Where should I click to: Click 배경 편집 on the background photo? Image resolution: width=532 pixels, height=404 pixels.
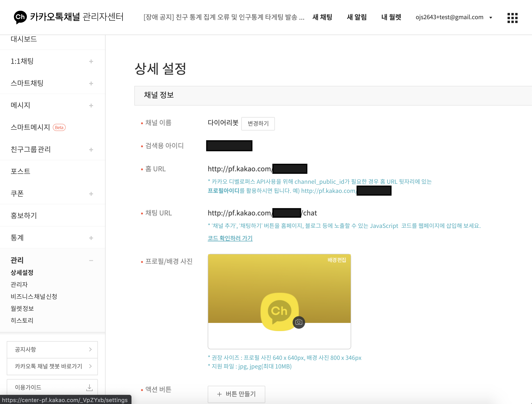click(337, 260)
